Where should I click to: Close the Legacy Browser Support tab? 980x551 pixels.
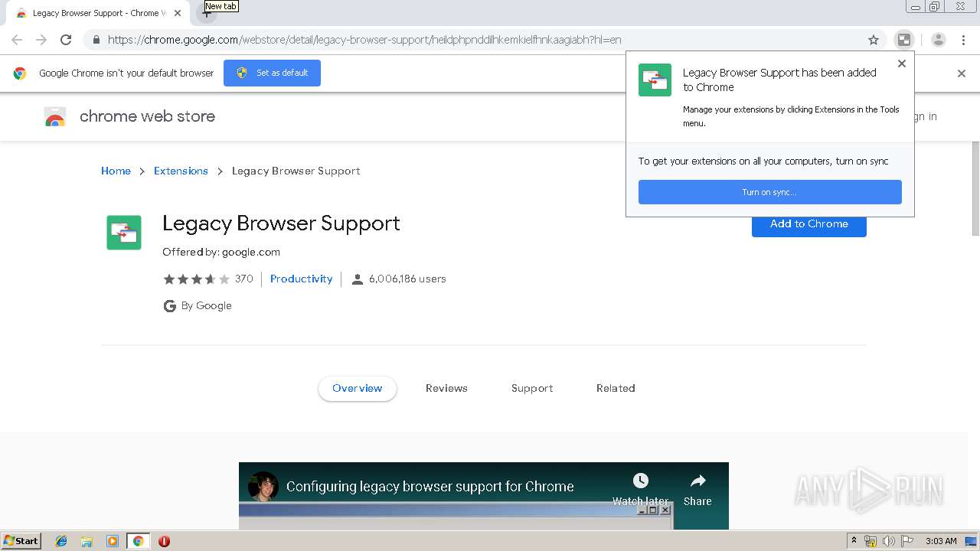[178, 13]
